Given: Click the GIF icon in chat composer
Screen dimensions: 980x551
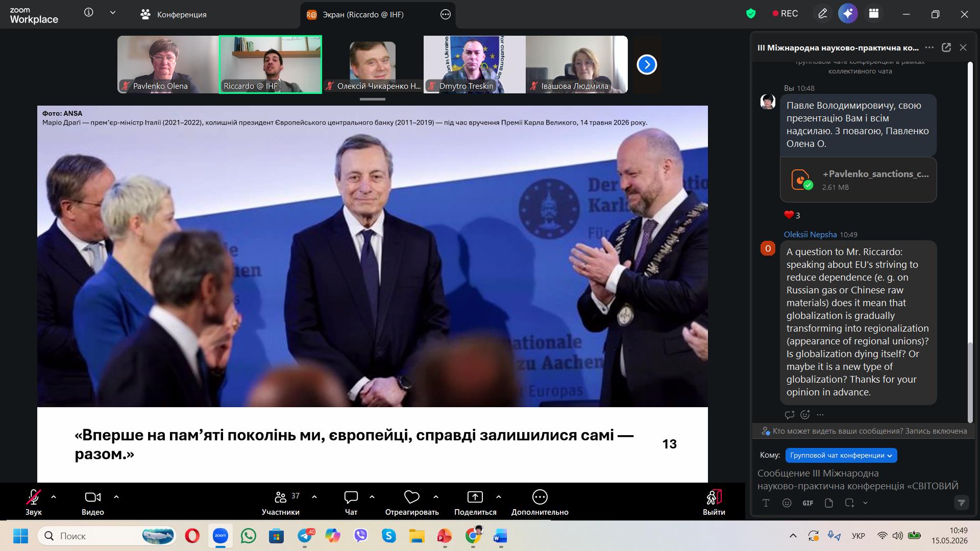Looking at the screenshot, I should [x=807, y=503].
